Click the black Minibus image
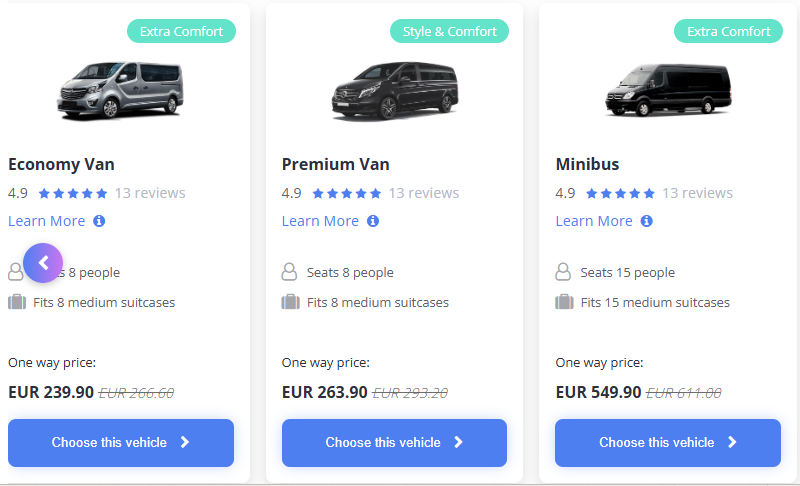 coord(667,90)
